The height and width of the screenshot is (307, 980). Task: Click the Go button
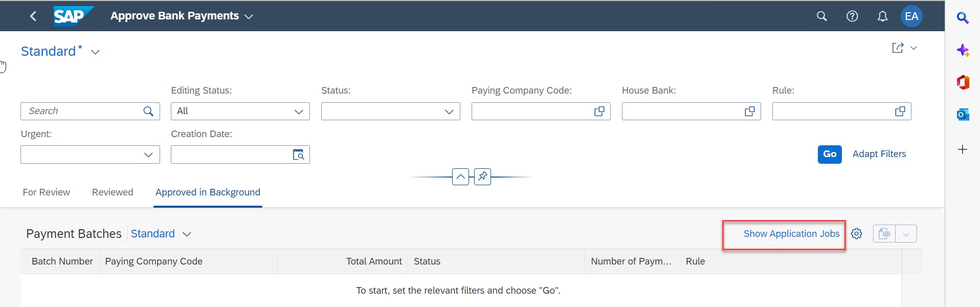pos(830,154)
